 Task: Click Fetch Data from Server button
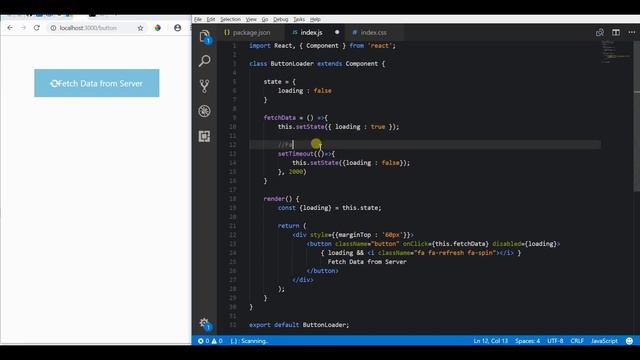97,83
